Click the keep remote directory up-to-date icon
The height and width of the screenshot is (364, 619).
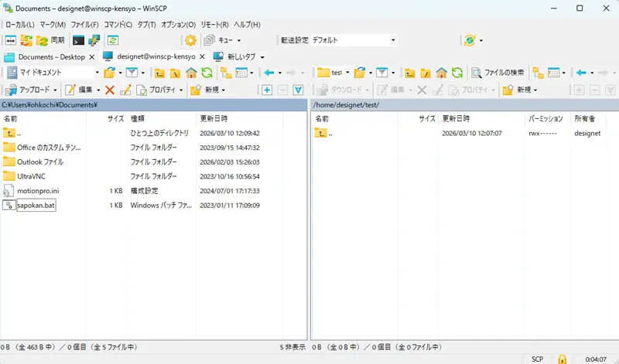[x=113, y=40]
